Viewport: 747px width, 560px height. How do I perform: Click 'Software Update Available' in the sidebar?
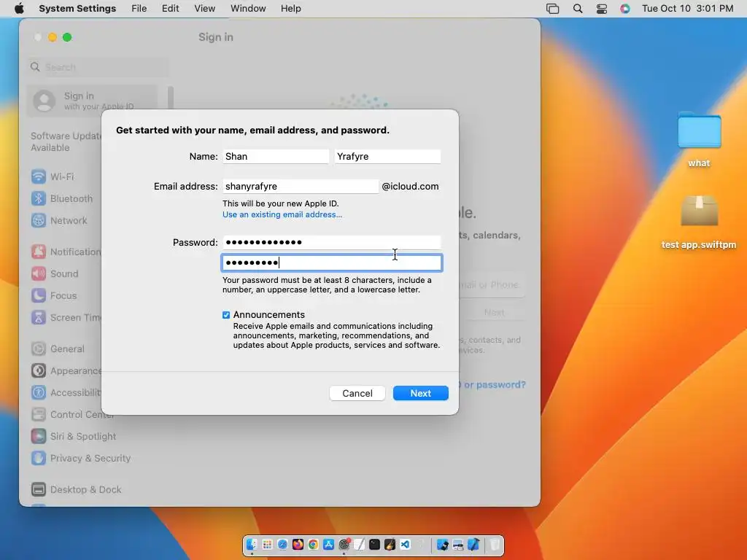(x=66, y=142)
